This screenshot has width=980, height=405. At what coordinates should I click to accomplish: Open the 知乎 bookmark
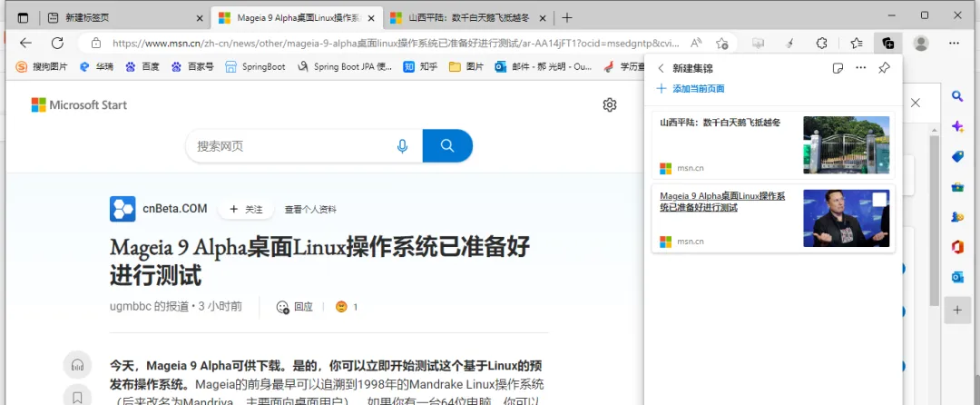420,66
